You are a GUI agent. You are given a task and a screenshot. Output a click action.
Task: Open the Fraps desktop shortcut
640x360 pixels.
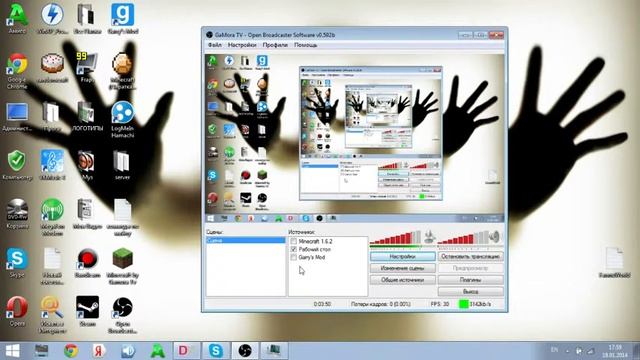pos(87,67)
